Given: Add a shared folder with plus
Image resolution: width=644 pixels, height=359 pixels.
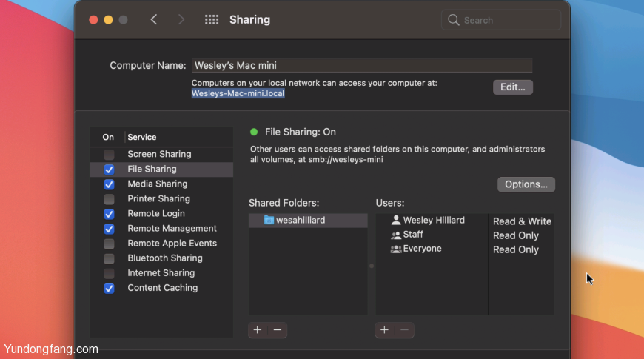Looking at the screenshot, I should 258,330.
